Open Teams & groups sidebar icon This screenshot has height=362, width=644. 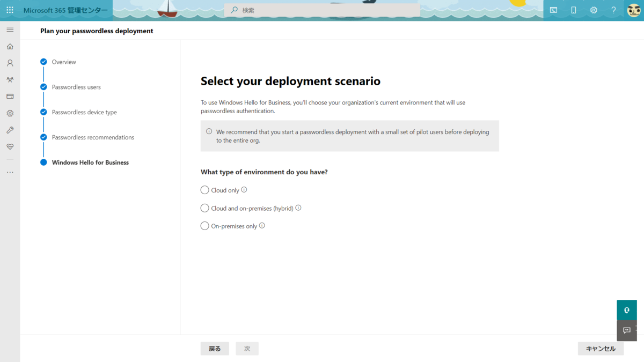pos(10,80)
